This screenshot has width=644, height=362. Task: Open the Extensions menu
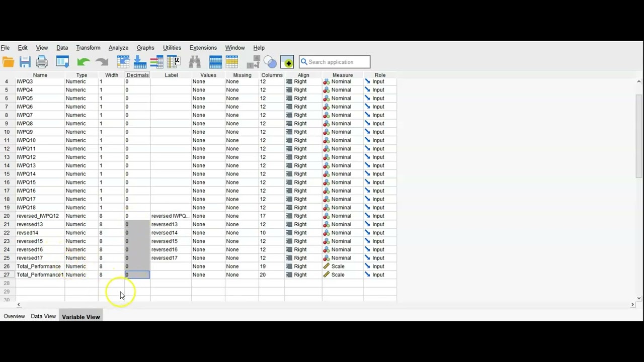[203, 48]
